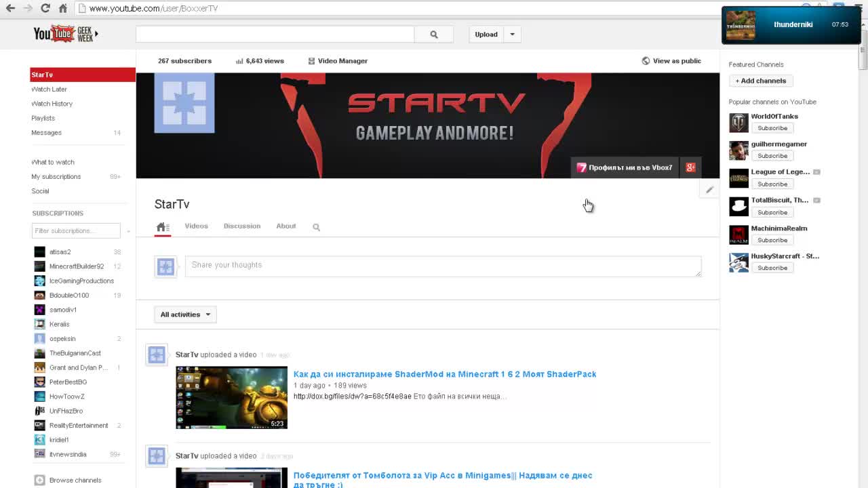Subscribe to League of Legends channel

click(772, 184)
